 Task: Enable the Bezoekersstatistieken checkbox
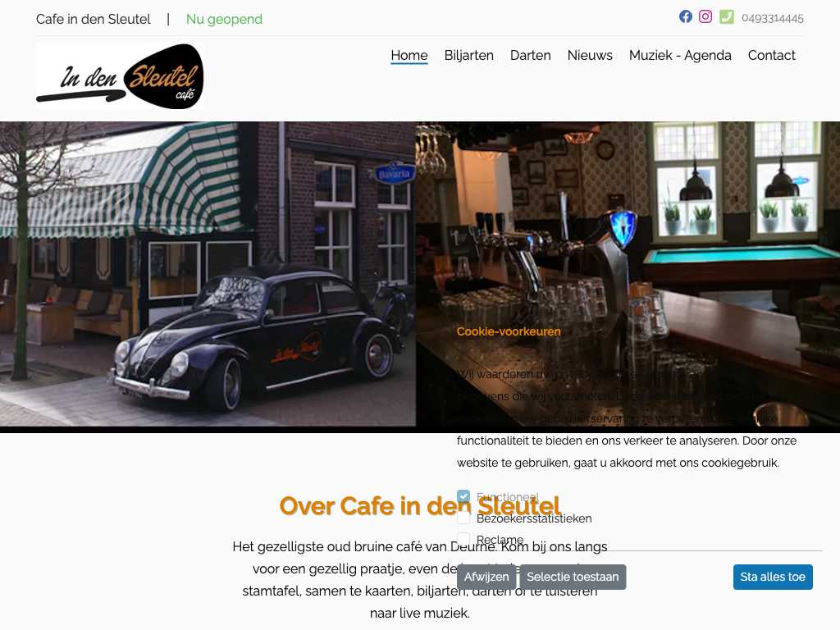[x=463, y=518]
